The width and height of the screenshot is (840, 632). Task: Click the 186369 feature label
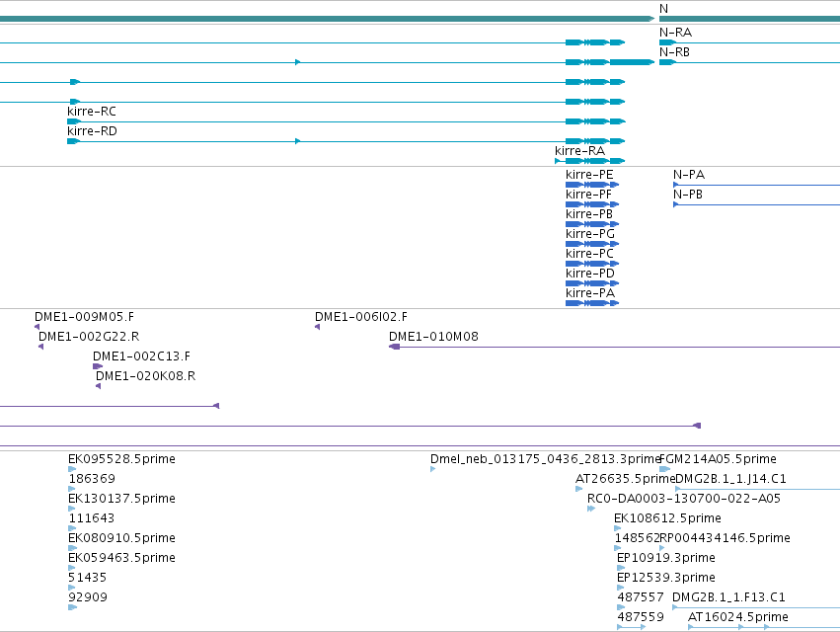(92, 479)
